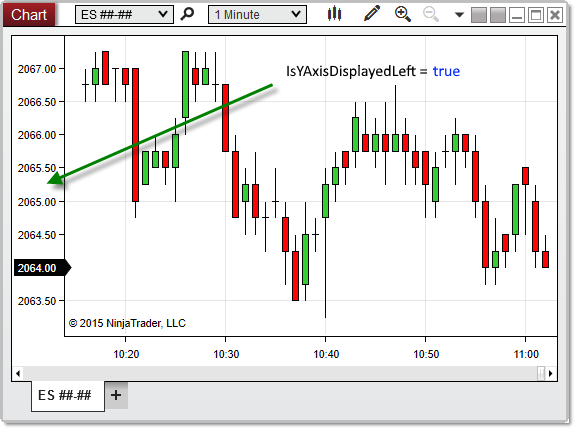The width and height of the screenshot is (575, 429).
Task: Click the 10:20 time axis label
Action: (x=126, y=354)
